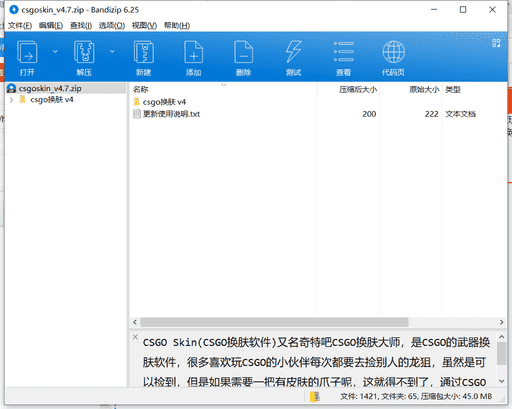Close the archive comment pane with X
Image resolution: width=512 pixels, height=409 pixels.
pyautogui.click(x=135, y=337)
